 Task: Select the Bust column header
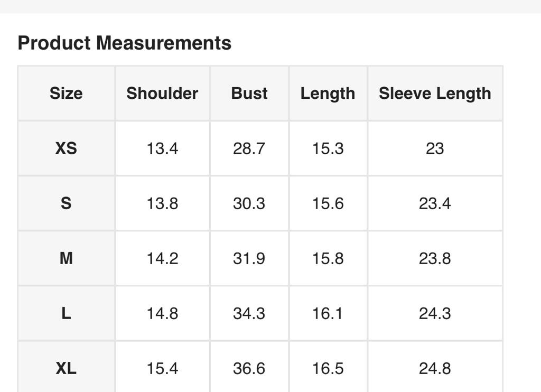click(x=249, y=94)
